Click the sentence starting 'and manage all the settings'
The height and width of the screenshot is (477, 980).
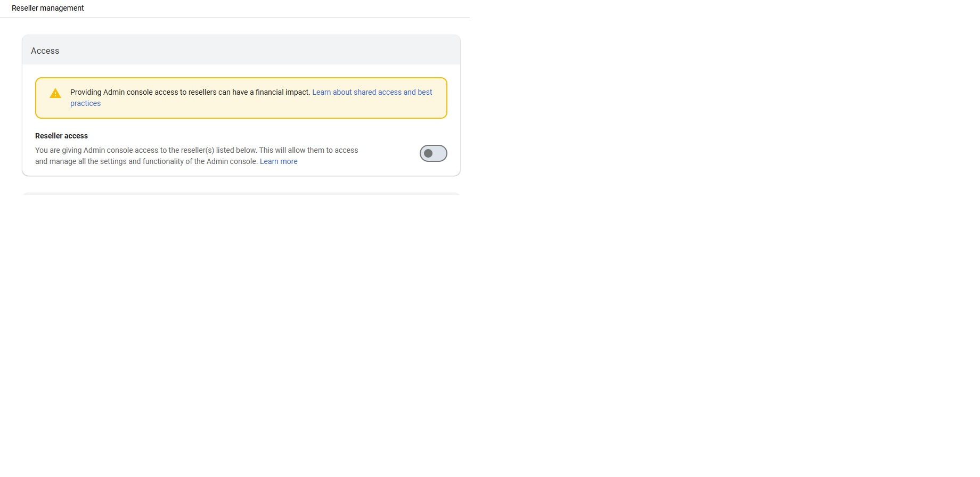coord(146,161)
